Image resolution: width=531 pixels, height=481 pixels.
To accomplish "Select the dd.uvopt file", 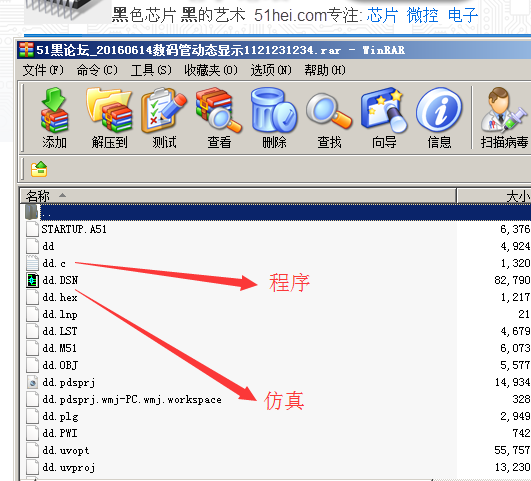I will pos(66,451).
